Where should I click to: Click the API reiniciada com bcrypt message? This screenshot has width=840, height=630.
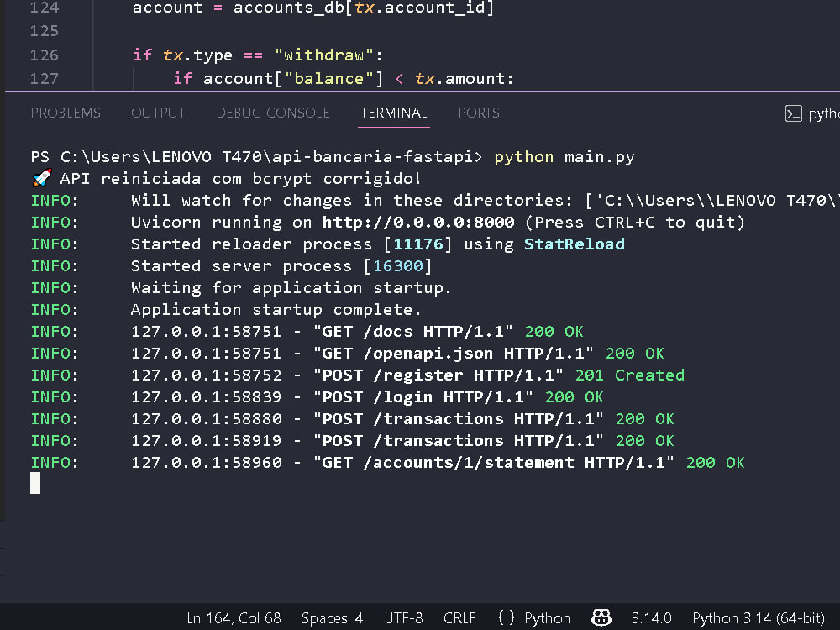click(x=226, y=178)
